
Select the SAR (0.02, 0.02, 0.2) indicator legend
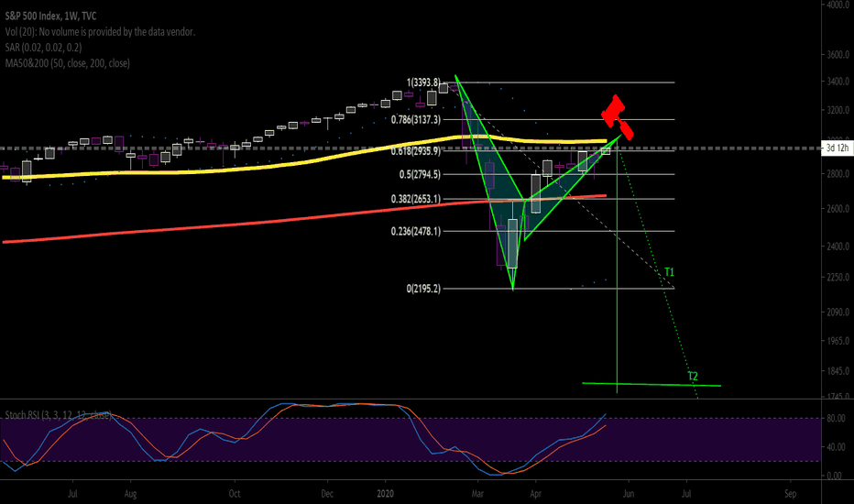[44, 48]
